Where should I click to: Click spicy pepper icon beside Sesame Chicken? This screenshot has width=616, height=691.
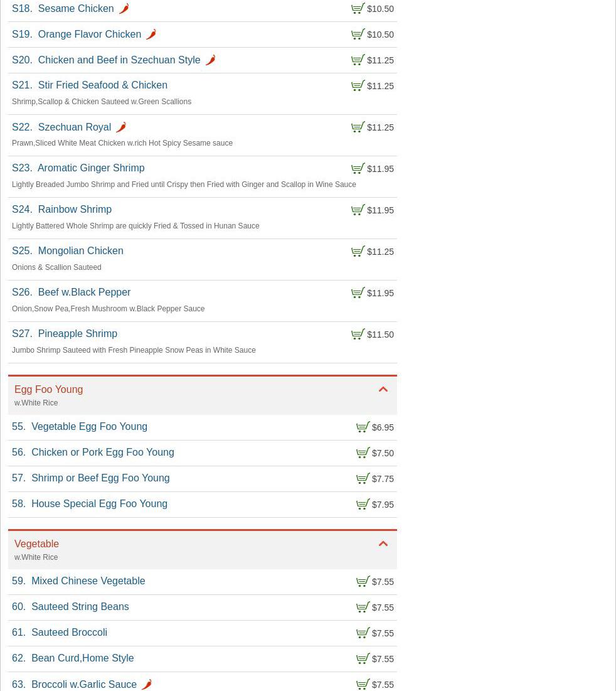point(124,9)
